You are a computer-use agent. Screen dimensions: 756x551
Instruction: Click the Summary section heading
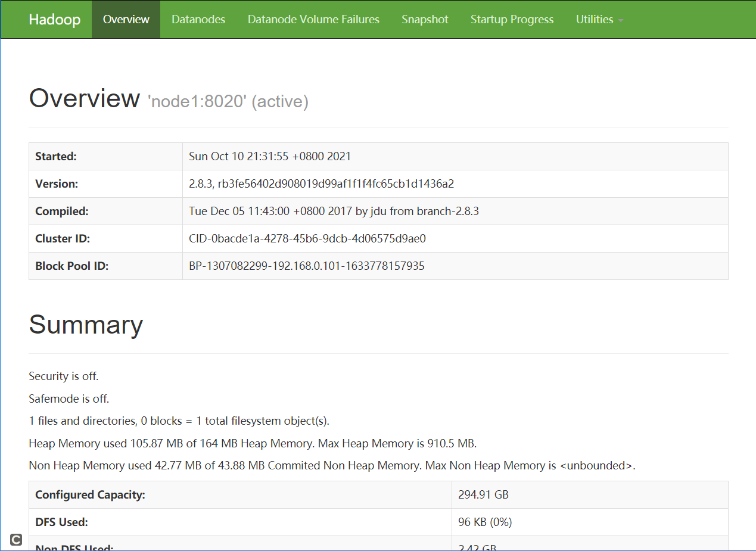point(86,325)
